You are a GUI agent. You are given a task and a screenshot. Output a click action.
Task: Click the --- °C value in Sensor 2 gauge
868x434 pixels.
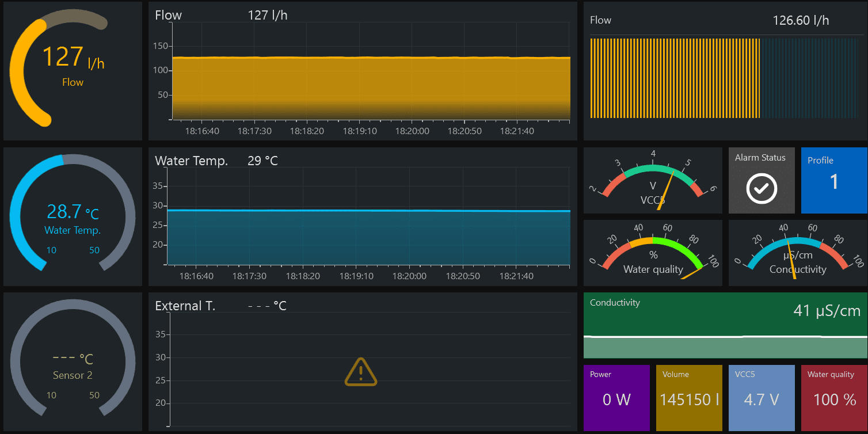[73, 359]
